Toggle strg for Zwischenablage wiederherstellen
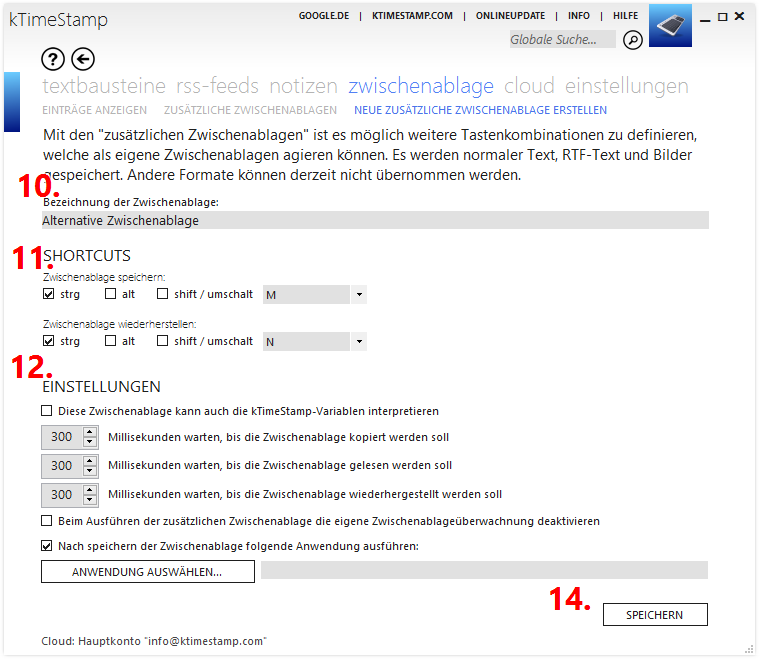The image size is (760, 659). coord(48,341)
